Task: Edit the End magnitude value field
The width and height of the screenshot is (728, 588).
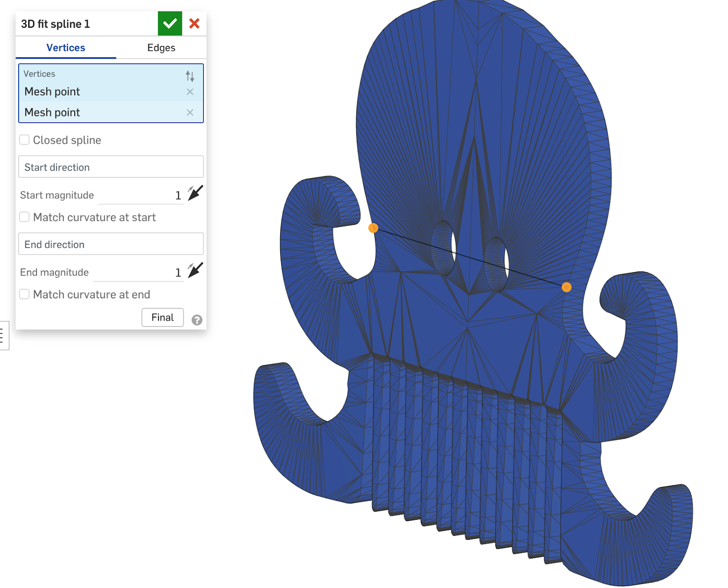Action: [x=139, y=273]
